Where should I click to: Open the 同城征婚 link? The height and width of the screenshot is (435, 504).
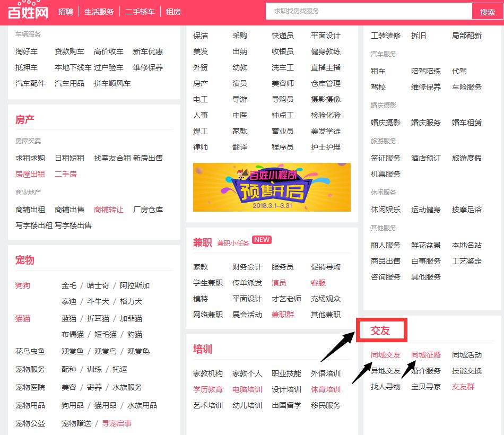click(x=426, y=355)
